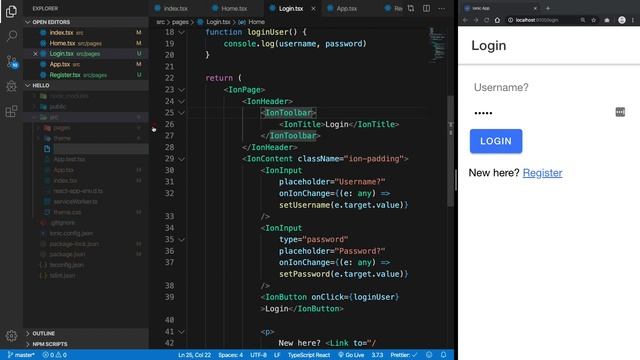Switch to the App.tsx editor tab

point(346,9)
